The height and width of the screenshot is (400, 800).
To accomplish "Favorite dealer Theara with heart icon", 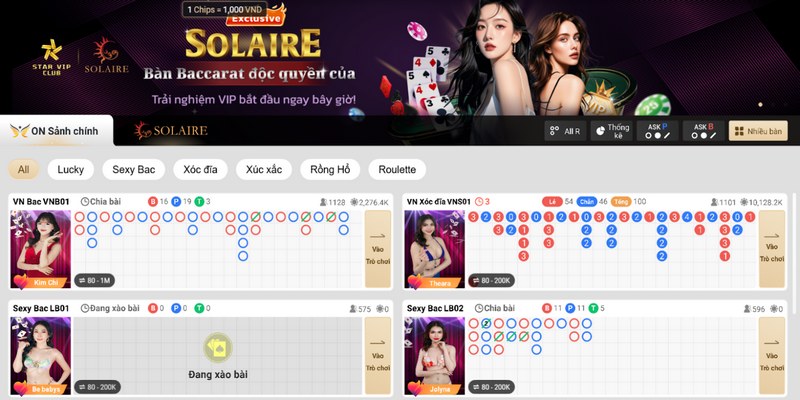I will (x=414, y=282).
